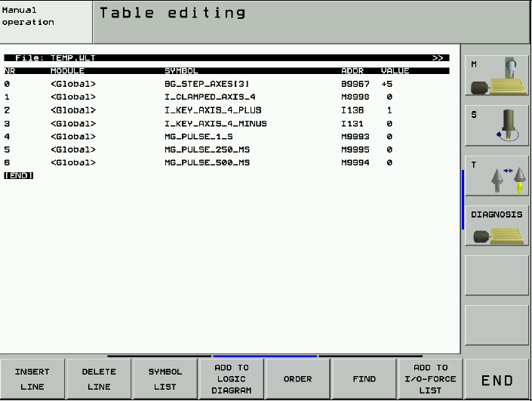This screenshot has height=401, width=532.
Task: Open the SYMBOL LIST soft key
Action: 165,379
